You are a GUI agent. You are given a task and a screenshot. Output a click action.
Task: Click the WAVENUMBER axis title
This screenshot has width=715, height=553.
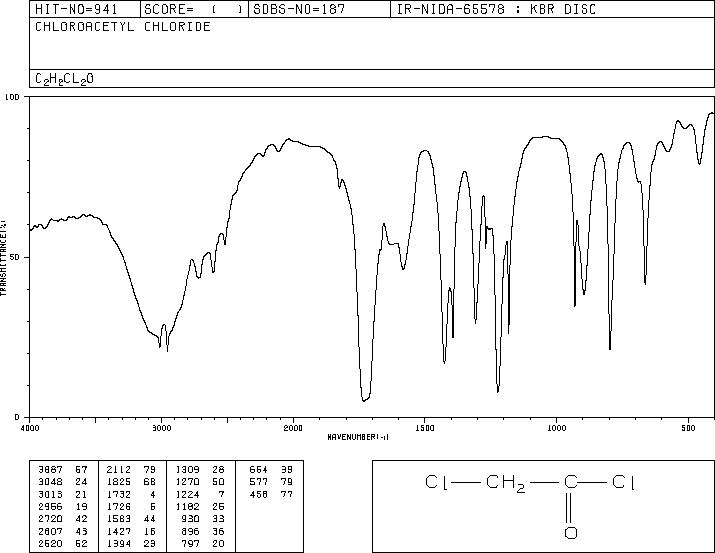pos(358,437)
